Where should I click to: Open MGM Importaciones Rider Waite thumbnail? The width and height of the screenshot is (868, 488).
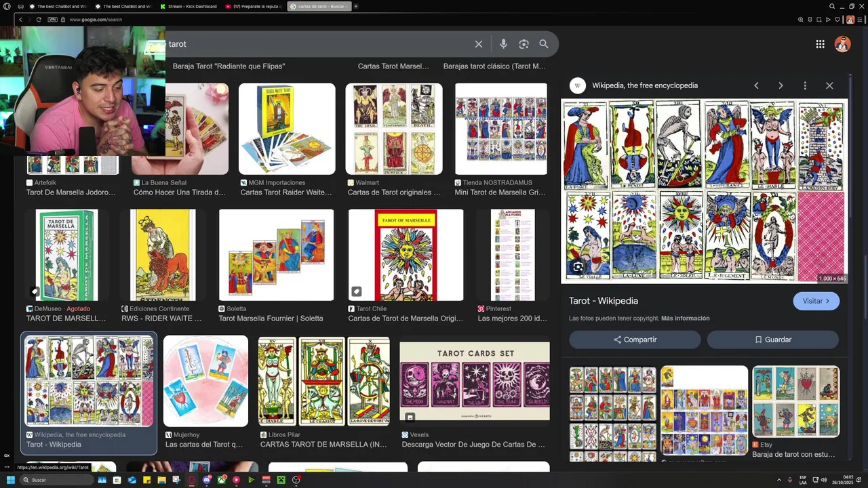[x=287, y=129]
